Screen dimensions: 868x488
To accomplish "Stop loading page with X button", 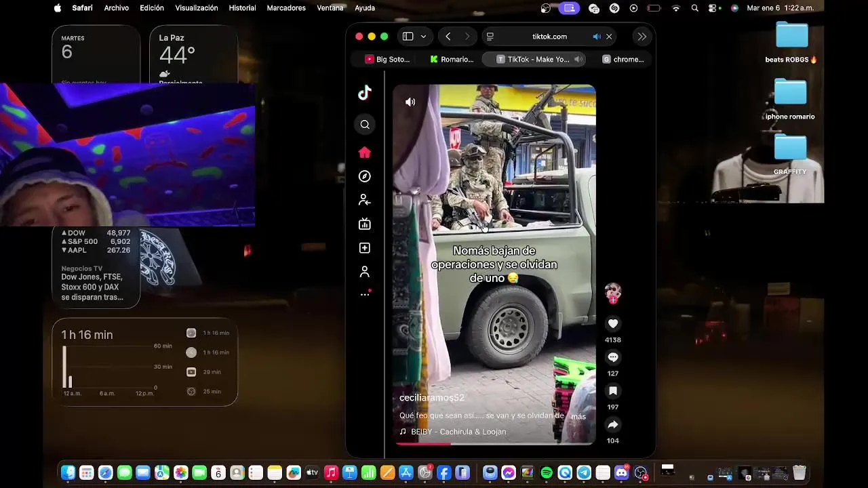I will coord(609,37).
